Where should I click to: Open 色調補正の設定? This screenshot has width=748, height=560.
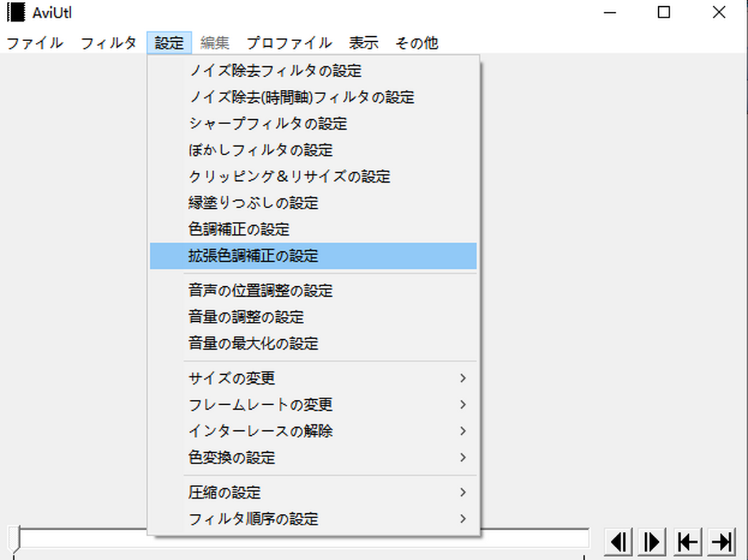pos(314,229)
